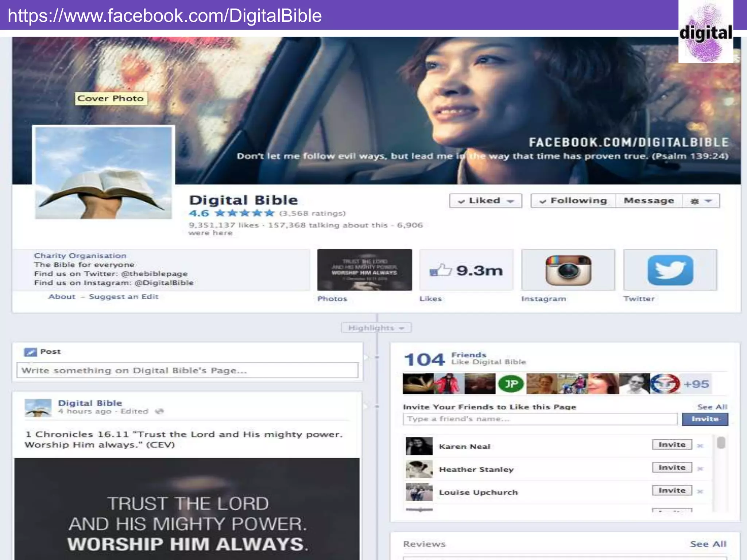Open the Trust the Lord post image
Viewport: 747px width, 560px height.
(187, 509)
